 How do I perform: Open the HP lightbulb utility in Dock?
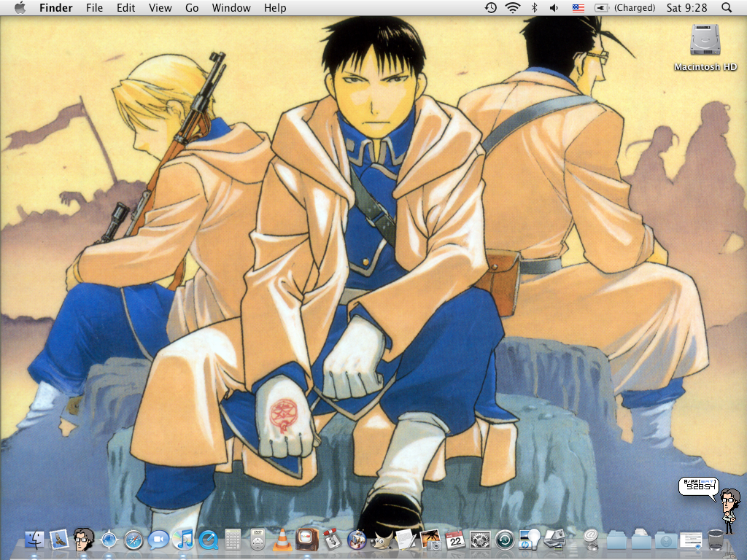pos(530,540)
